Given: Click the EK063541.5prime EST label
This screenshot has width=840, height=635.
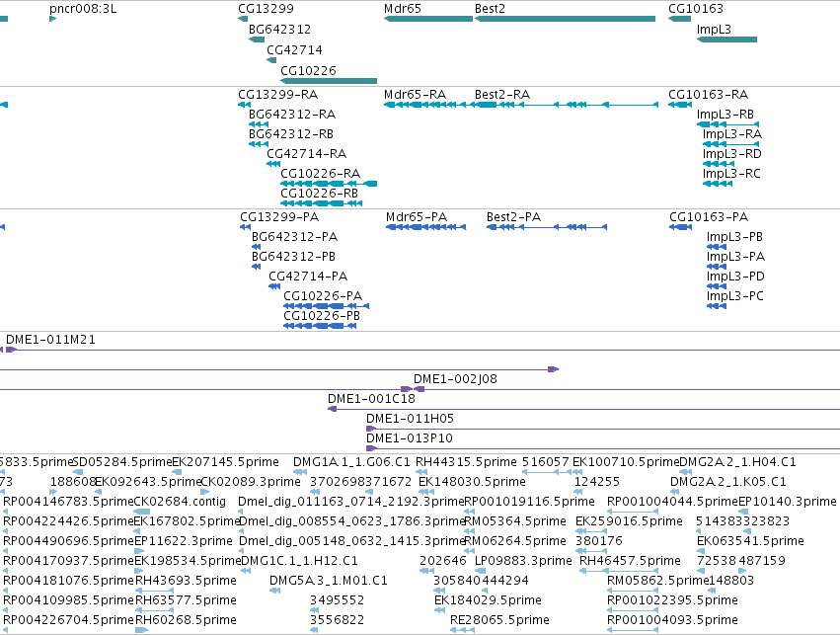Looking at the screenshot, I should [x=750, y=541].
